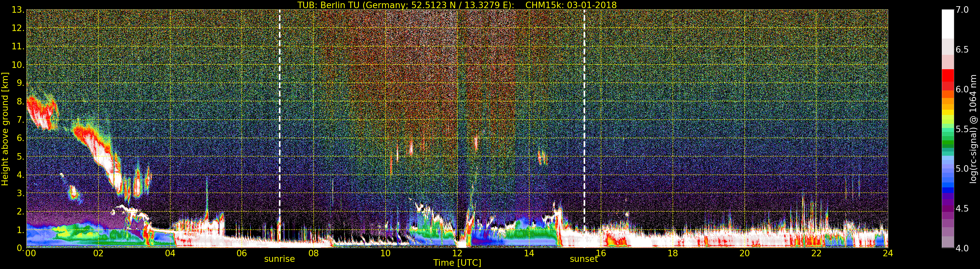Click the height axis tick label '6.'

point(21,138)
